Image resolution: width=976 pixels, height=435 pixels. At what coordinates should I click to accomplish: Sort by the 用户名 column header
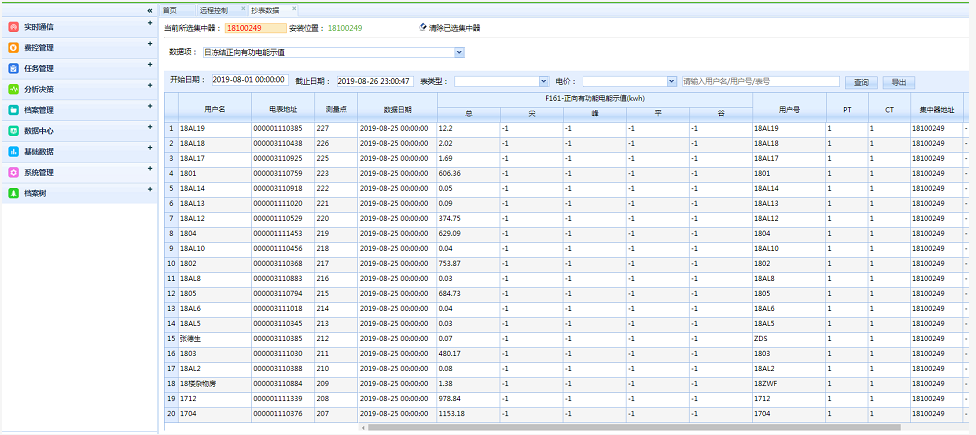[215, 109]
